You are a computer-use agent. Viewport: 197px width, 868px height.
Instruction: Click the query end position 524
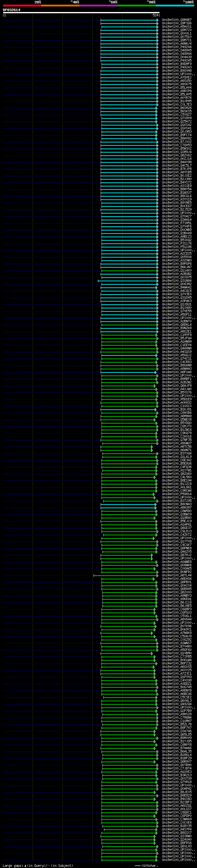[155, 15]
